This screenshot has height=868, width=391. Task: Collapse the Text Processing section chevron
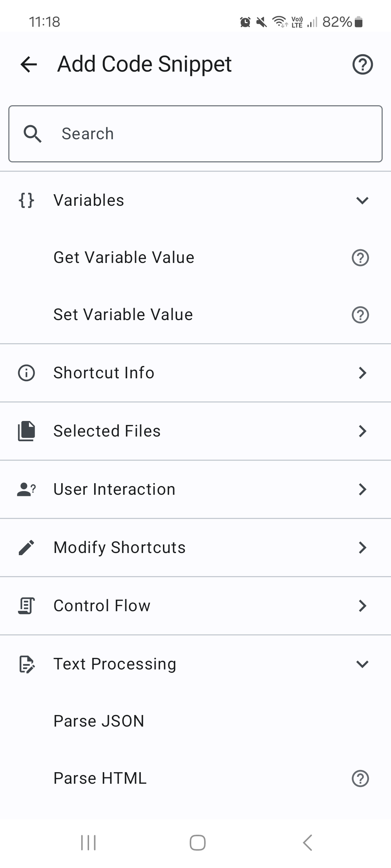coord(362,664)
